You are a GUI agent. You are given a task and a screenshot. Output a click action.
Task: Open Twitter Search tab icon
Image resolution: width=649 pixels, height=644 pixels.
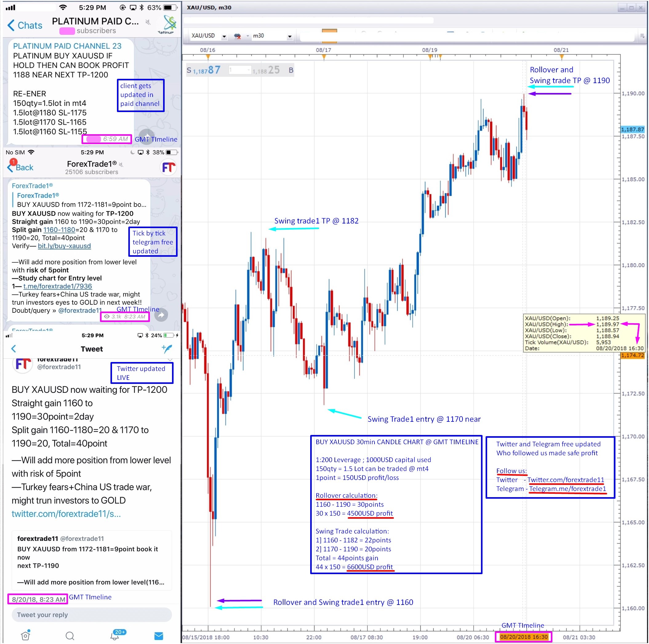pyautogui.click(x=70, y=636)
